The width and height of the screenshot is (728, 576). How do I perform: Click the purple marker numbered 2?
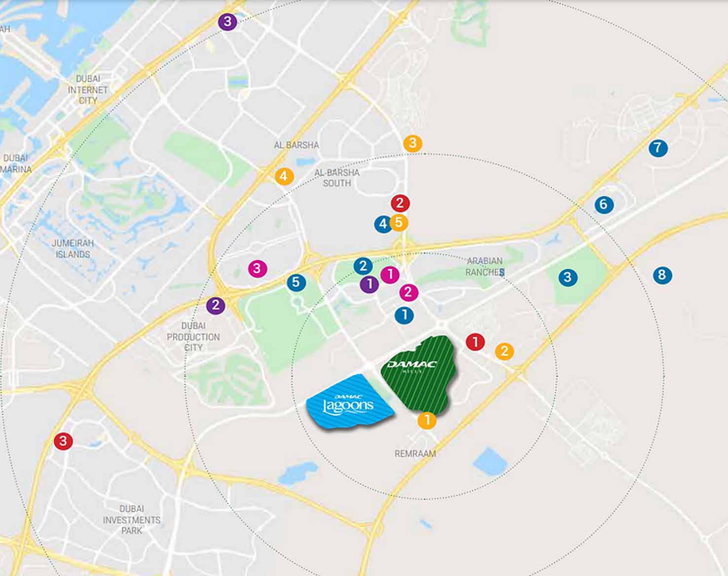click(x=216, y=305)
